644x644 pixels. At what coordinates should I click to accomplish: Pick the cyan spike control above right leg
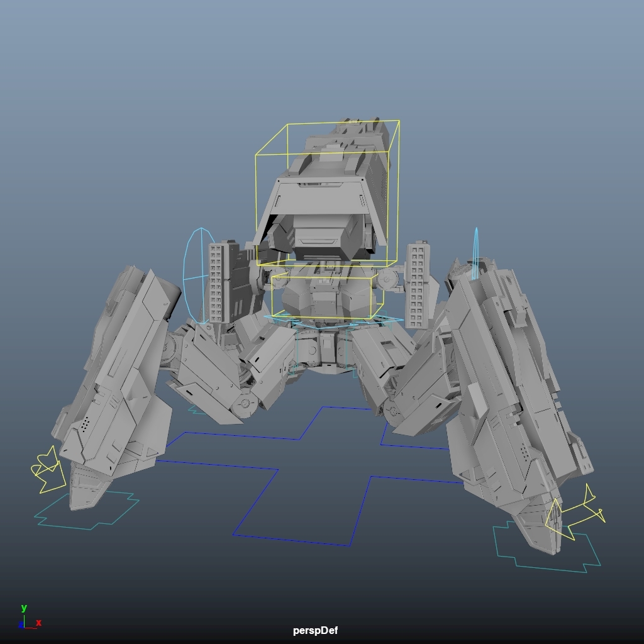click(476, 253)
